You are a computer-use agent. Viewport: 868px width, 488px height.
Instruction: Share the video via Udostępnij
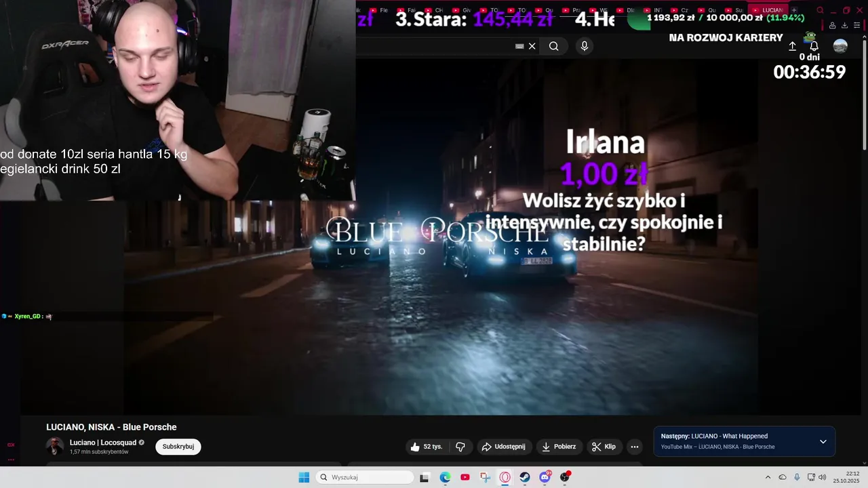(x=503, y=447)
